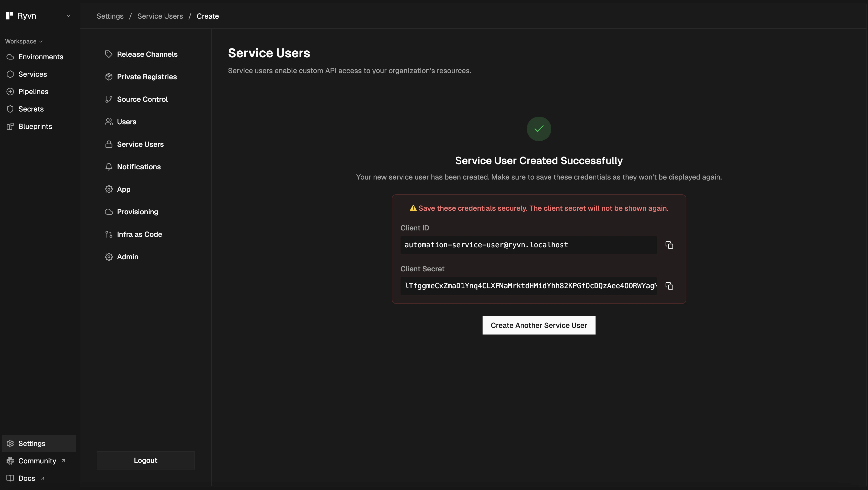Navigate to Service Users breadcrumb link
The width and height of the screenshot is (868, 490).
pyautogui.click(x=160, y=16)
